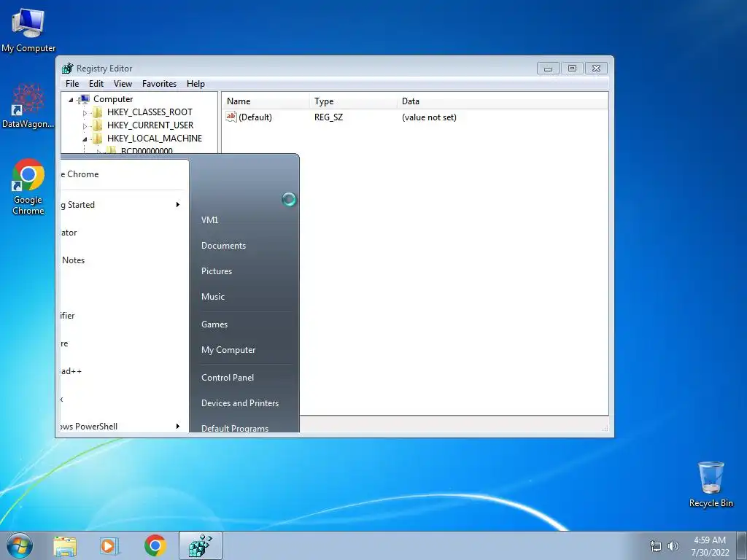This screenshot has height=560, width=747.
Task: Open My Computer from the Start menu
Action: [x=228, y=350]
